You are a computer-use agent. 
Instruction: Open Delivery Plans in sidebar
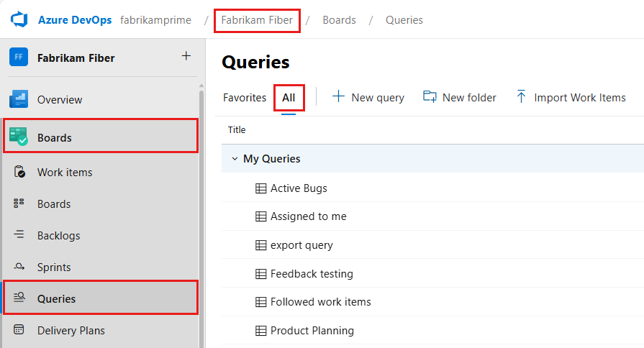[71, 331]
